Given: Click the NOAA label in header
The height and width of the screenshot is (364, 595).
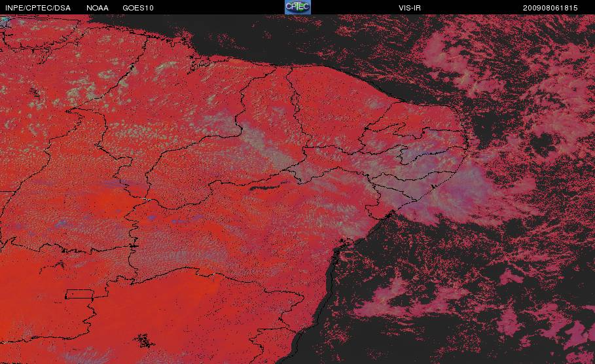Looking at the screenshot, I should pos(98,8).
